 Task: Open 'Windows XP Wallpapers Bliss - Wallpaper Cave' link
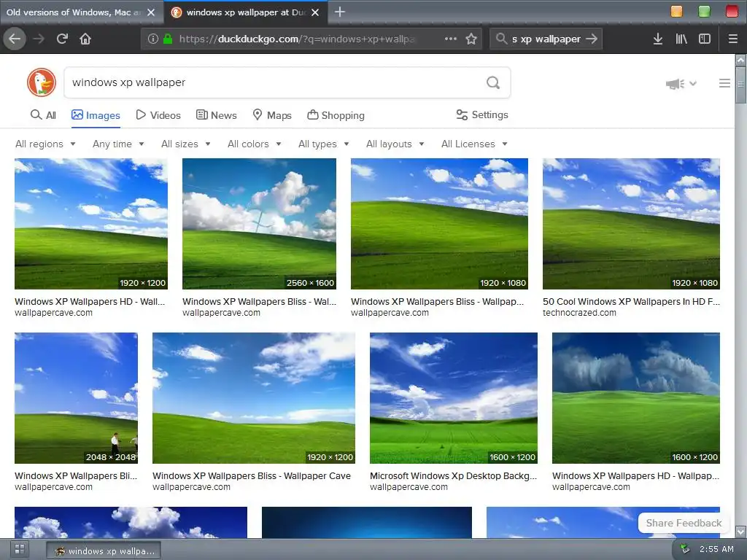pos(252,475)
